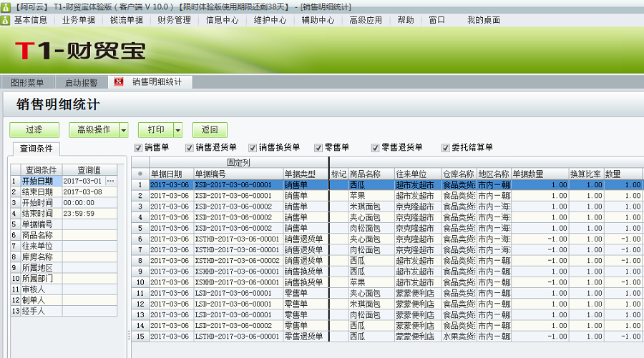
Task: Select the 制单人 query condition row
Action: click(64, 300)
